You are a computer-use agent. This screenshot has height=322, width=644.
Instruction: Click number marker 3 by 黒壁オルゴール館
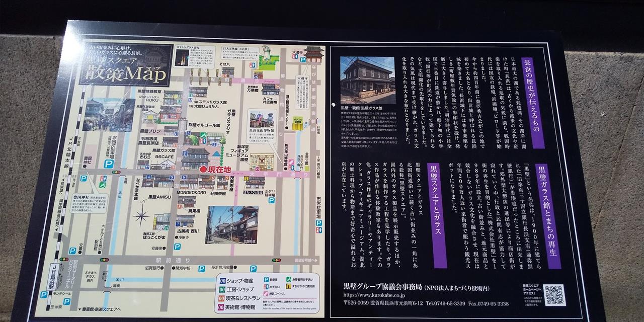pyautogui.click(x=188, y=133)
